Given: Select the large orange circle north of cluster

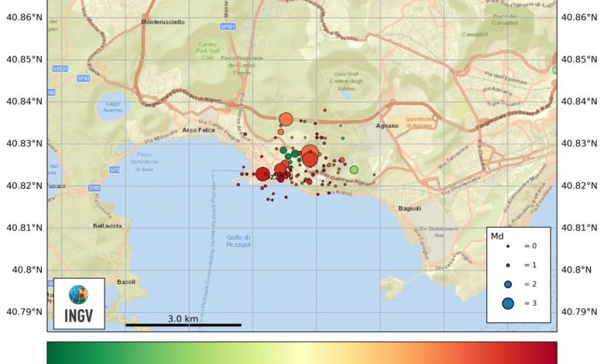Looking at the screenshot, I should [286, 119].
